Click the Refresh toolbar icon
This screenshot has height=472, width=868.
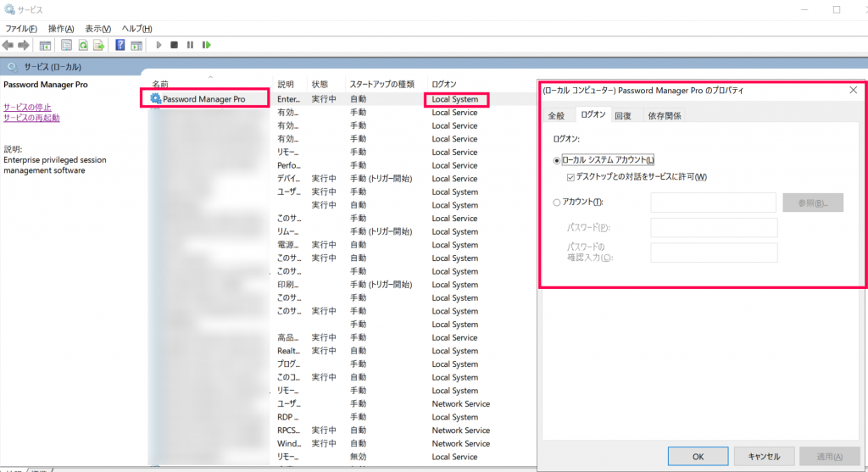pos(84,45)
